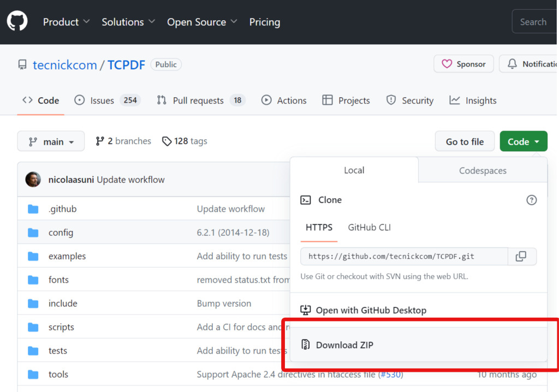Screen dimensions: 559x392
Task: Click the branches icon beside 2 branches
Action: [x=100, y=141]
